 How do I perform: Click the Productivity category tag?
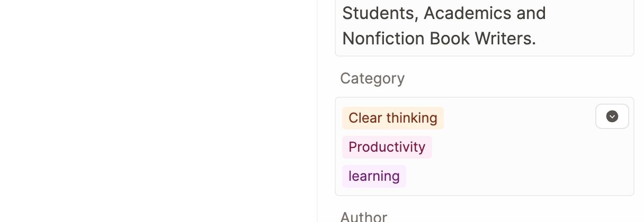click(387, 147)
